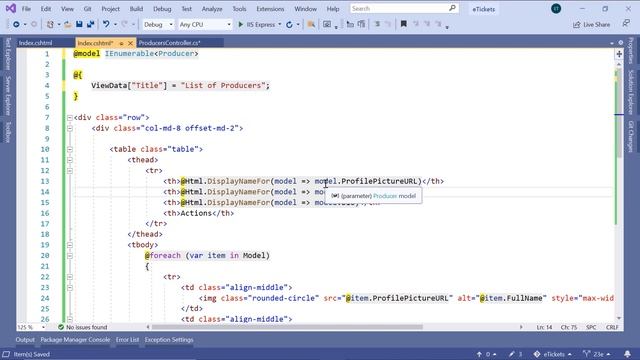This screenshot has width=640, height=360.
Task: Open the Output panel tab
Action: pos(25,340)
